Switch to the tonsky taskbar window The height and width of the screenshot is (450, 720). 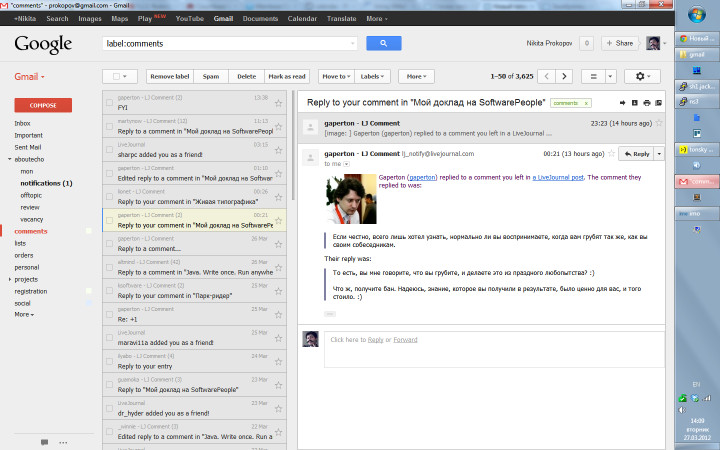697,149
